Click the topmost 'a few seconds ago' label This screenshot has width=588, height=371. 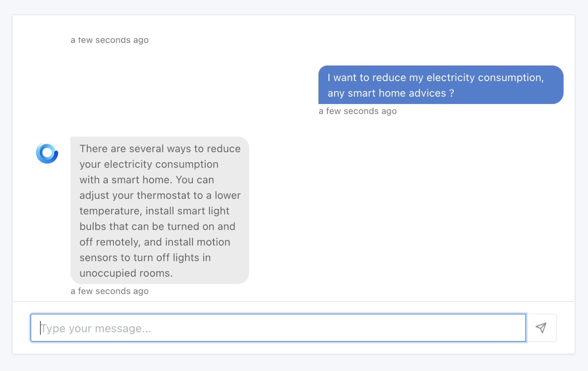(x=109, y=40)
